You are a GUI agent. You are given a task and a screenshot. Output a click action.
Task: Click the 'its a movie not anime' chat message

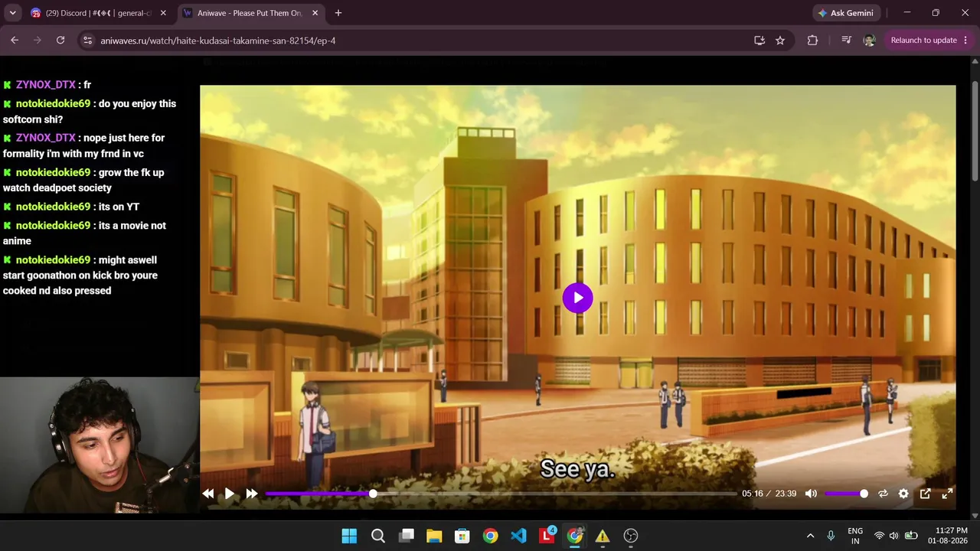[84, 233]
